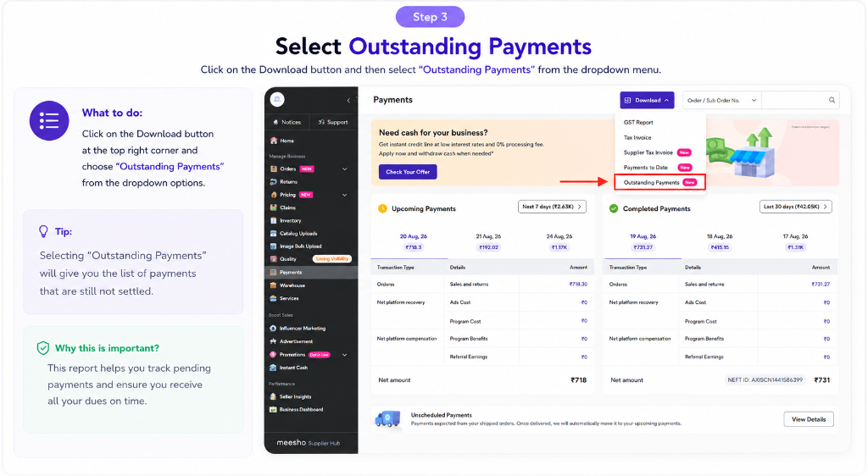
Task: Select Outstanding Payments menu entry
Action: [x=659, y=182]
